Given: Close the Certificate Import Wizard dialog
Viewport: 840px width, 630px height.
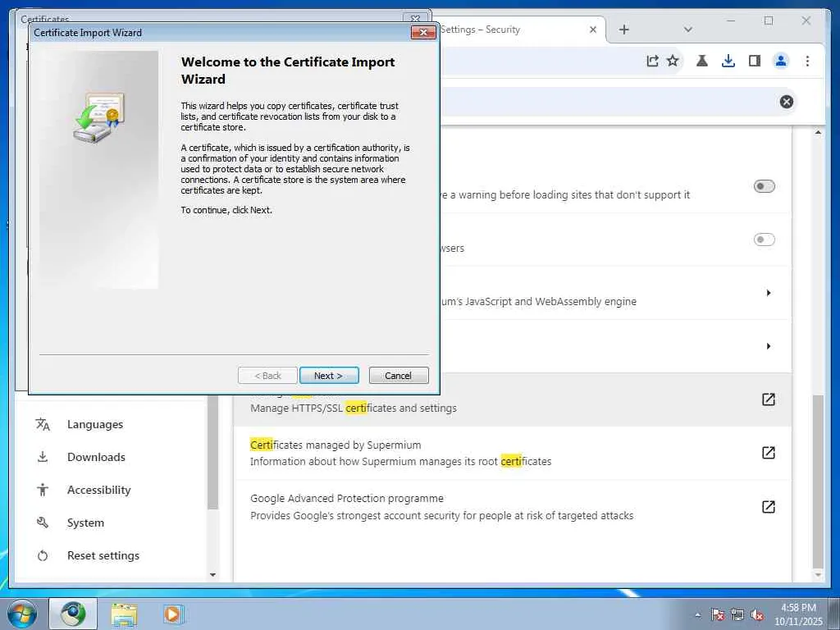Looking at the screenshot, I should pos(422,33).
